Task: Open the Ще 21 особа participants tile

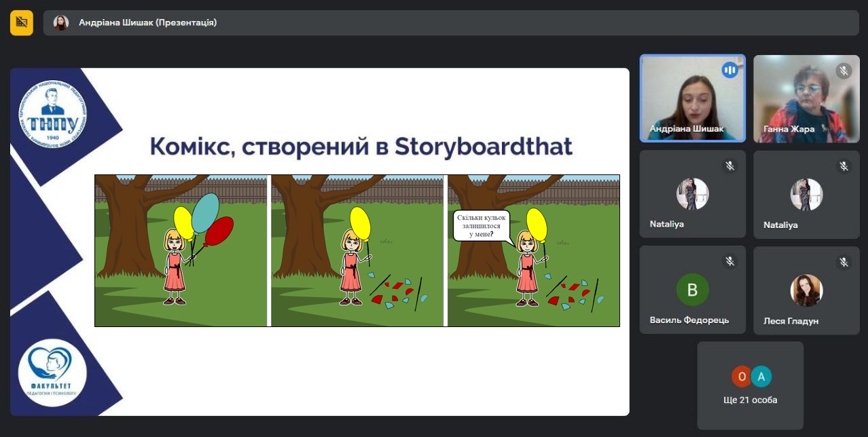Action: 750,385
